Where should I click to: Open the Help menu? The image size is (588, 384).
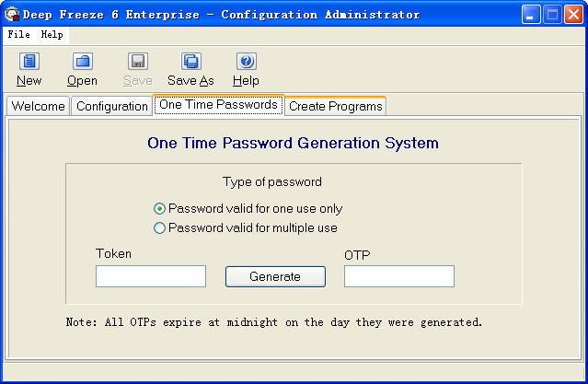[x=52, y=34]
